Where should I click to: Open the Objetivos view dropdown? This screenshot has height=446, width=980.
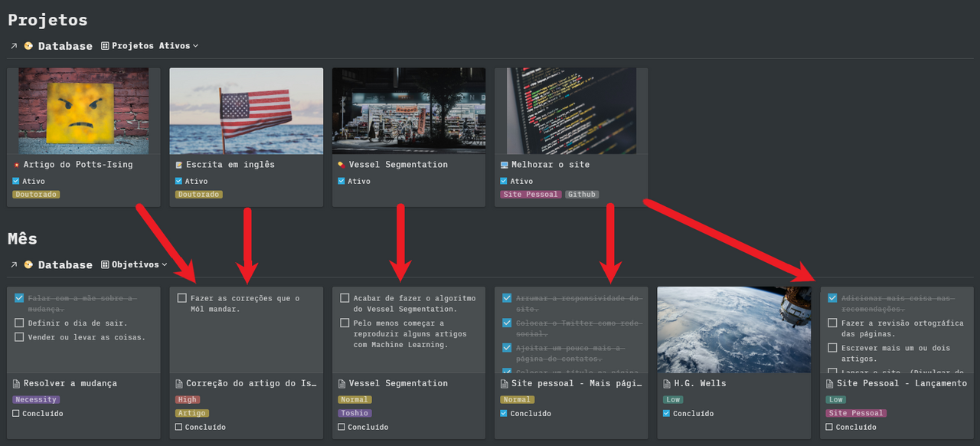(135, 264)
